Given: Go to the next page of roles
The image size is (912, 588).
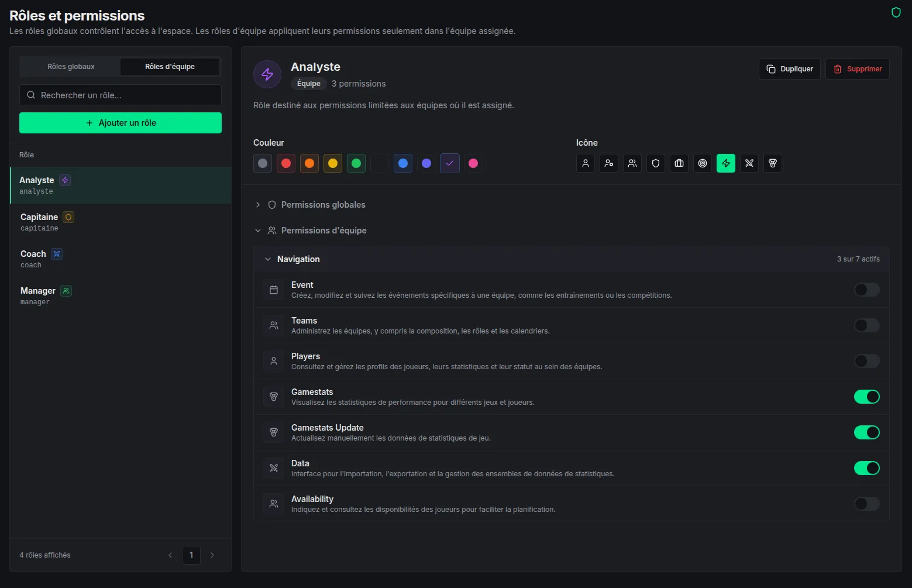Looking at the screenshot, I should pyautogui.click(x=212, y=555).
